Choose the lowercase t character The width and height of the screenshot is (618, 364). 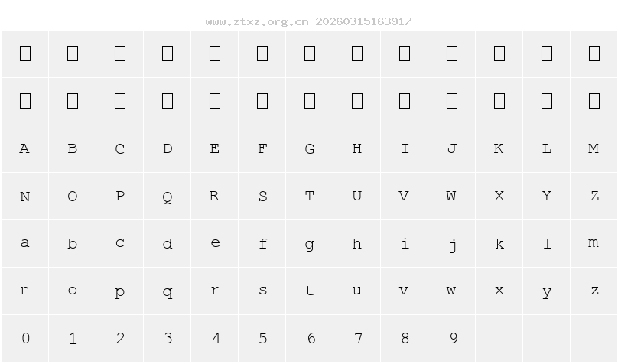click(x=310, y=291)
